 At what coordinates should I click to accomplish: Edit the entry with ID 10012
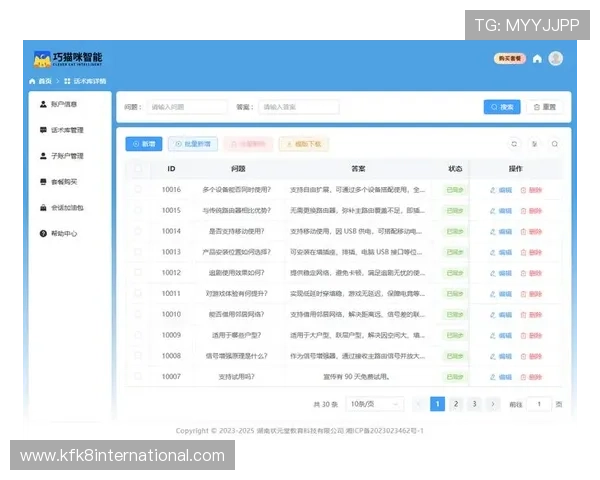(x=501, y=273)
